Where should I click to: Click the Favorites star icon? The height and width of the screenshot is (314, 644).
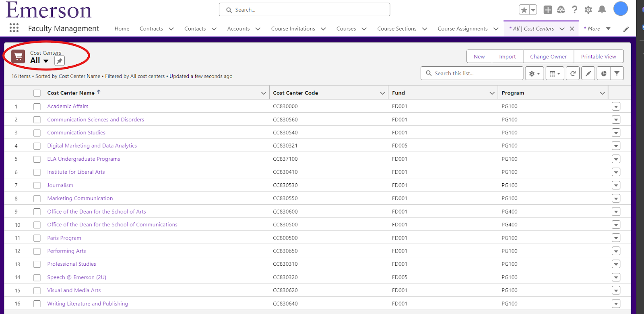click(524, 10)
